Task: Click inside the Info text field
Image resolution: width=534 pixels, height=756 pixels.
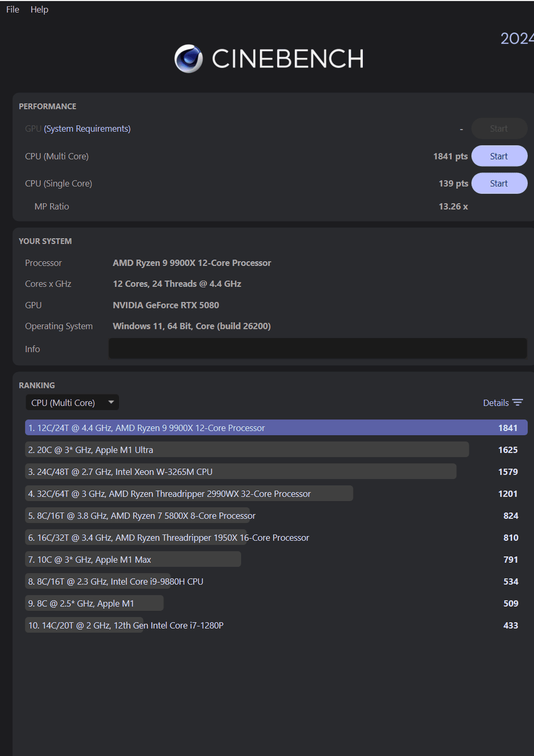Action: pos(317,349)
